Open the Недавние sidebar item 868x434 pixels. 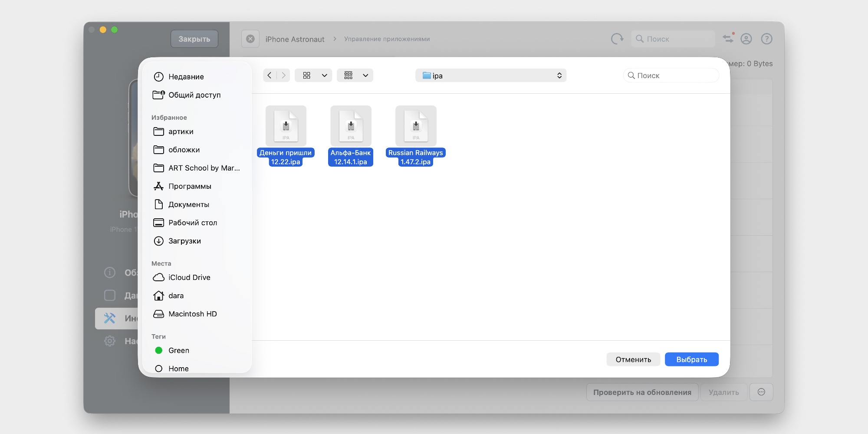pyautogui.click(x=186, y=77)
